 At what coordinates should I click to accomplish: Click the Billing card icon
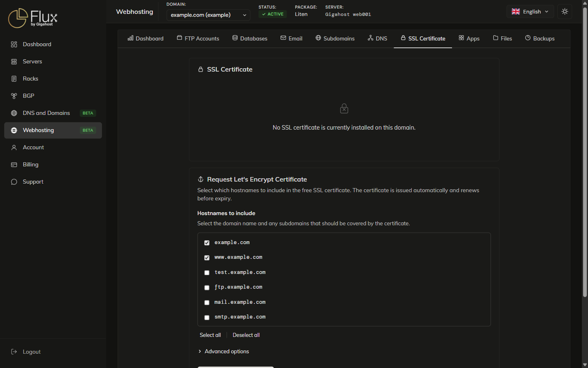pyautogui.click(x=14, y=165)
